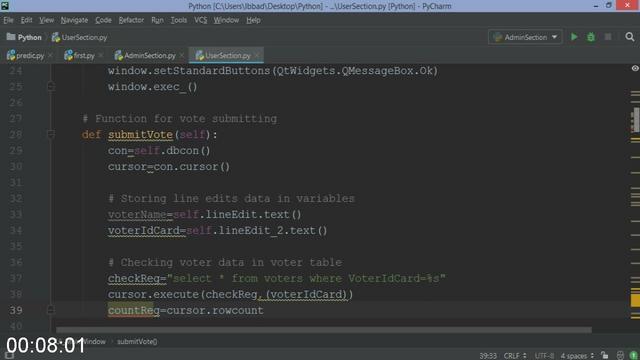Toggle fold marker at line 39
This screenshot has width=640, height=360.
[51, 310]
